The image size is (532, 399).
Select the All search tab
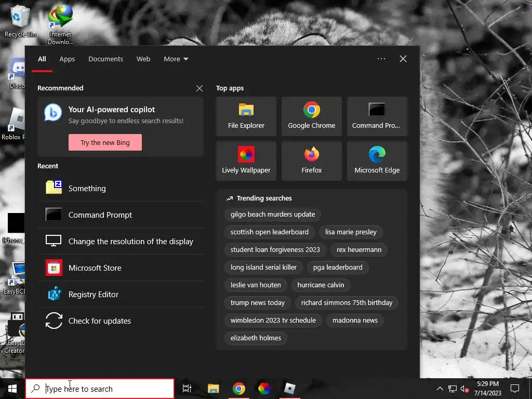point(42,59)
